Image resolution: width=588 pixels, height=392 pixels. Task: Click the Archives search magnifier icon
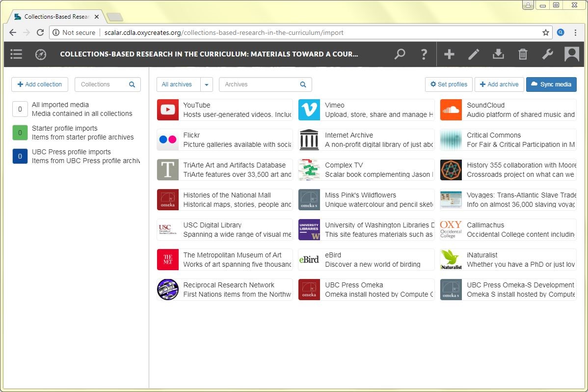pos(303,84)
